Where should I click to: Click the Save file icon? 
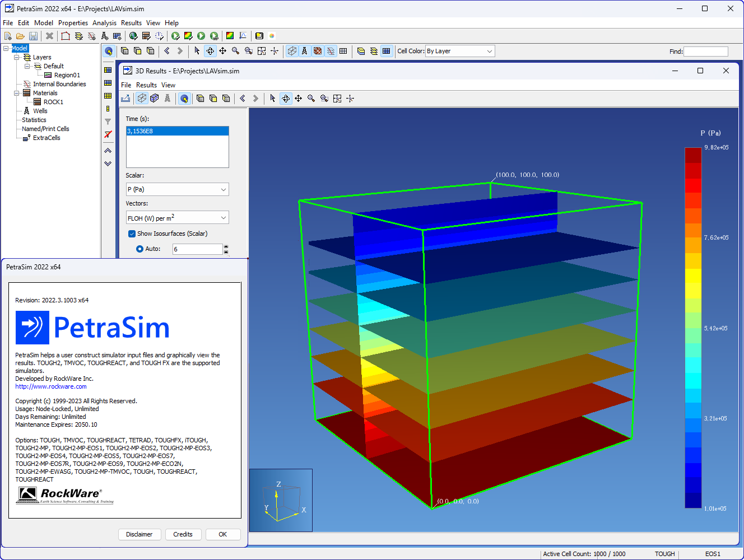pyautogui.click(x=34, y=36)
